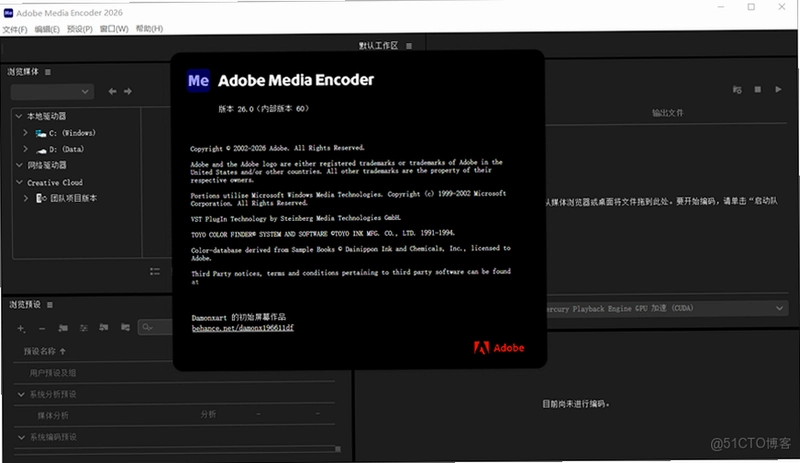Screen dimensions: 800x463
Task: Click the Media Encoder title bar app icon
Action: [x=8, y=13]
